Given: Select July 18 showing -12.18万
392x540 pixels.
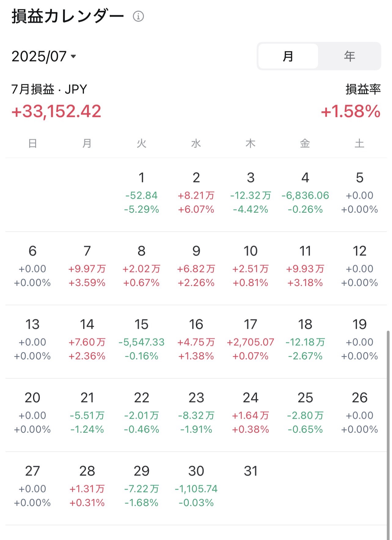Looking at the screenshot, I should tap(305, 341).
